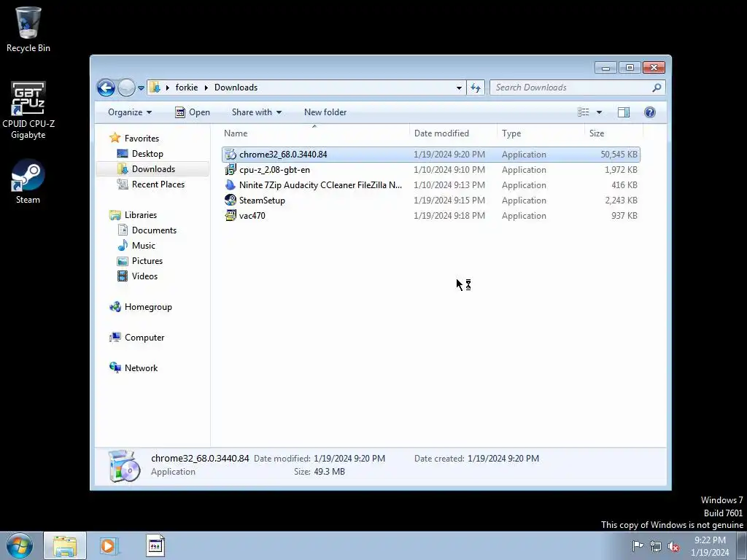
Task: Click the Ninite installer file icon
Action: (x=231, y=184)
